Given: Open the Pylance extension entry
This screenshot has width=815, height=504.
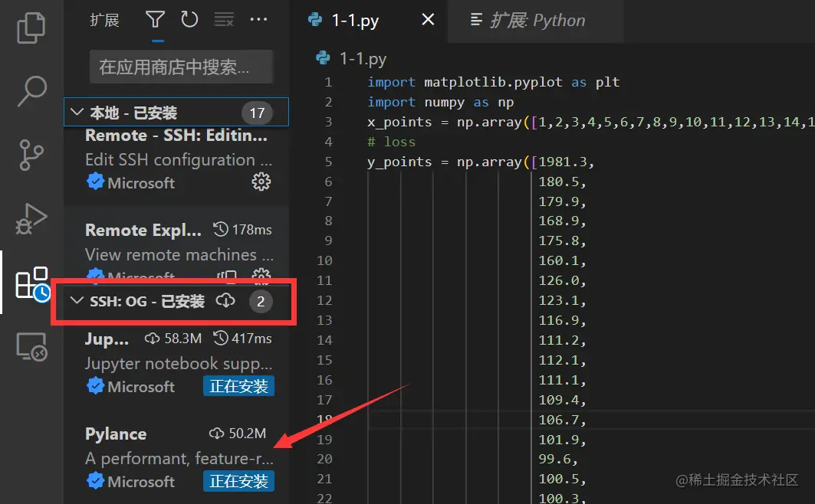Looking at the screenshot, I should tap(176, 460).
